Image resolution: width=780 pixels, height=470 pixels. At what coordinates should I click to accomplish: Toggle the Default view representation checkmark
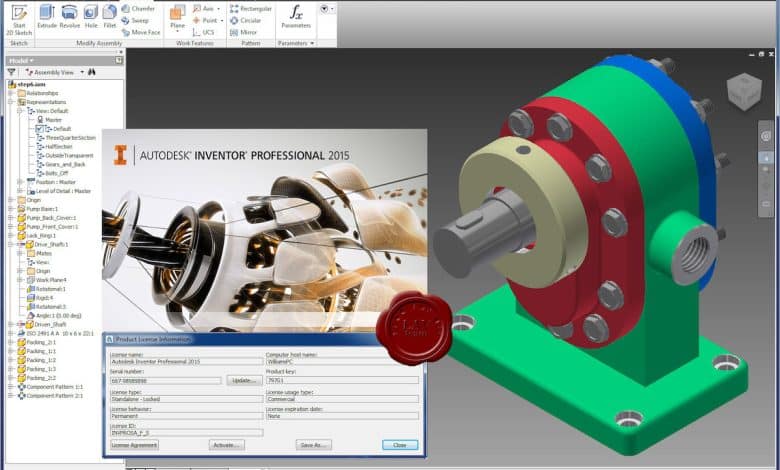click(40, 129)
